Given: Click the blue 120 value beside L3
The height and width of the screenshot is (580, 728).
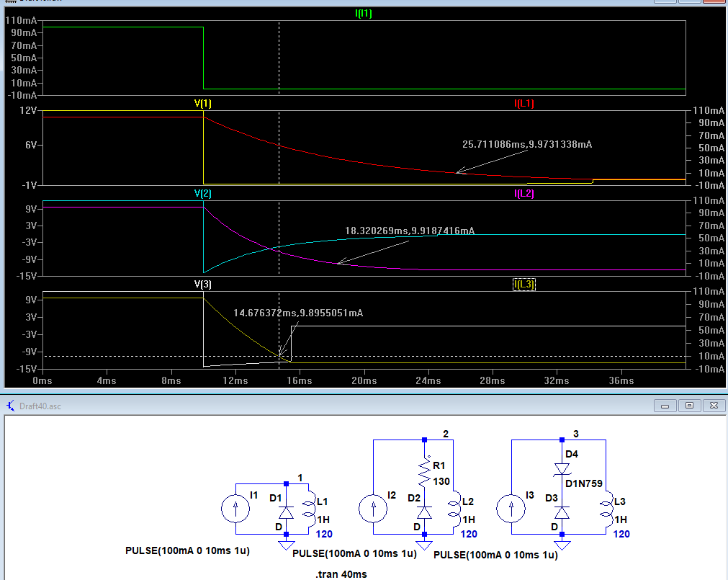Looking at the screenshot, I should point(621,534).
